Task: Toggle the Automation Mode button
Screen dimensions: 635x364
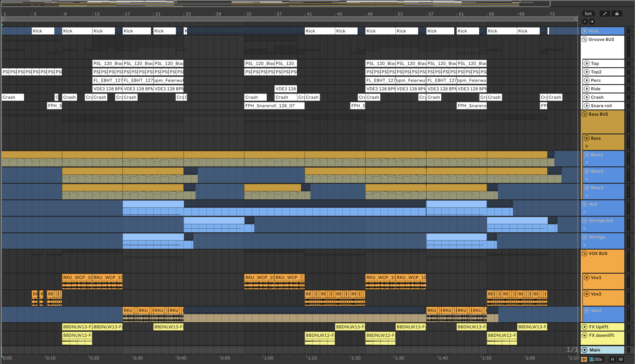Action: 605,14
